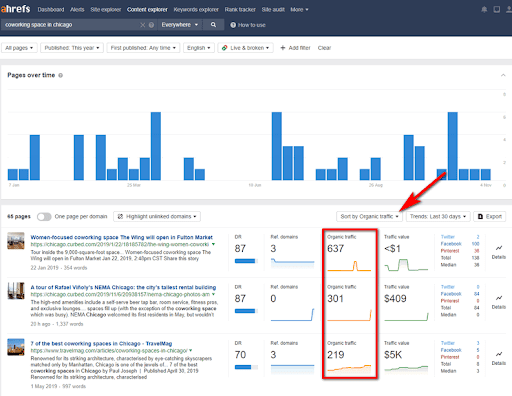Open the Alerts section
512x396 pixels.
coord(77,10)
